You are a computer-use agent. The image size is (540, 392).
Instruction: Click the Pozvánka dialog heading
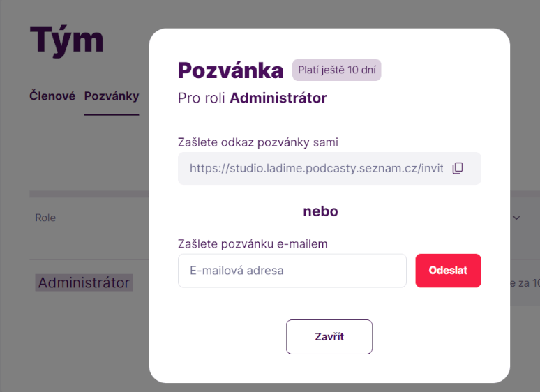[230, 70]
